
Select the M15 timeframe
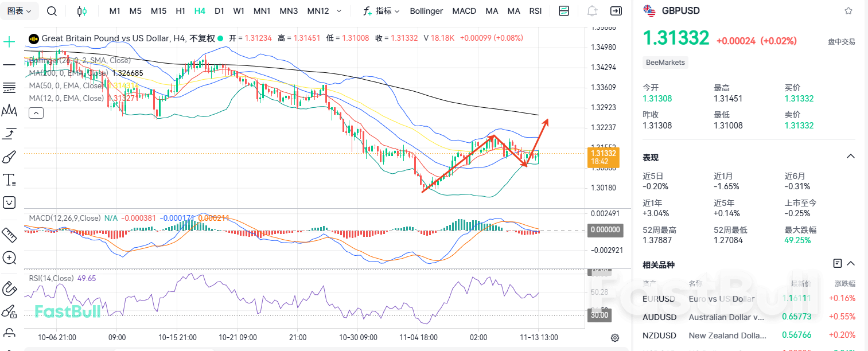point(158,11)
